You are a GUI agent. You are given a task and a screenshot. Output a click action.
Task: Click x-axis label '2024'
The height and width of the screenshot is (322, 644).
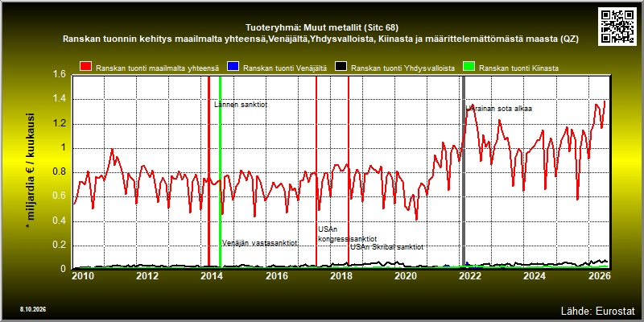tap(534, 275)
